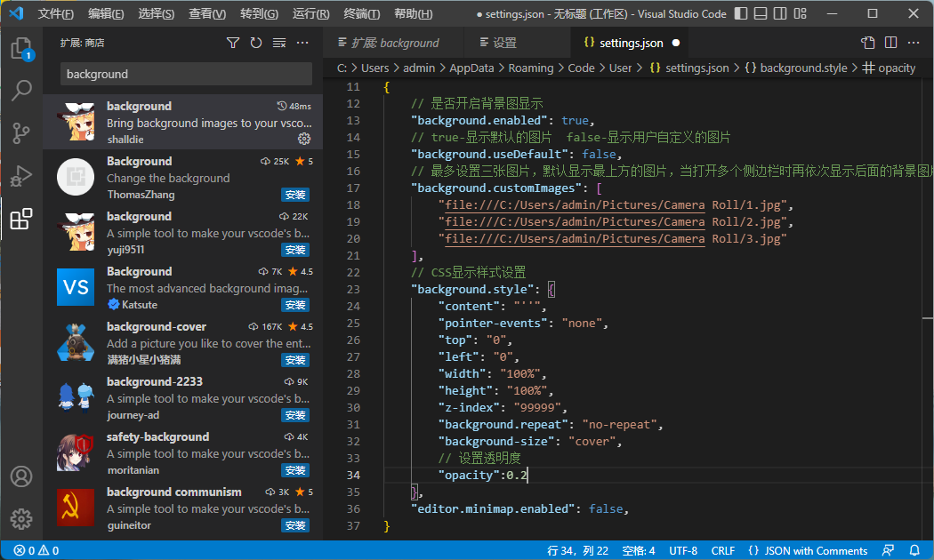The image size is (934, 560).
Task: Open the 转到(G) menu
Action: pos(259,13)
